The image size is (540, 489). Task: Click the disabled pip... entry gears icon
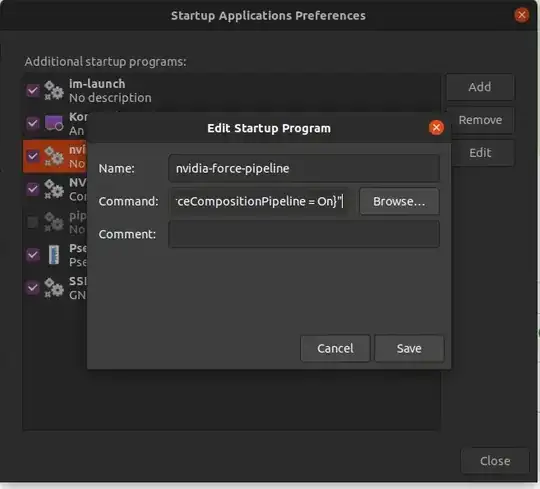pyautogui.click(x=54, y=222)
